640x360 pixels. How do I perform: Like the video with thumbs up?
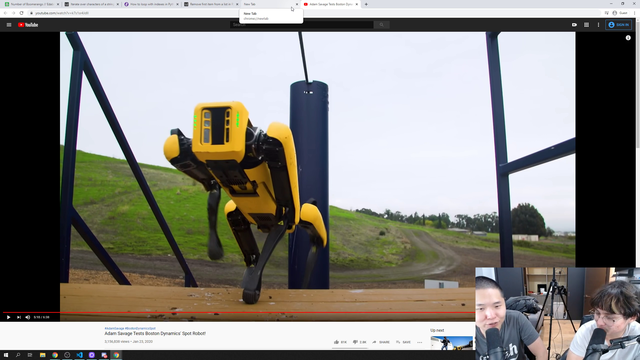coord(340,342)
